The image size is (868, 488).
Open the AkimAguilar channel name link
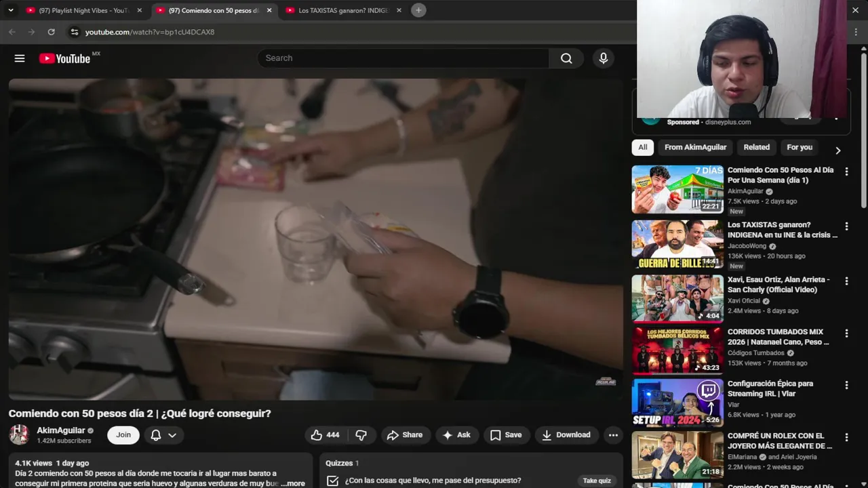(61, 430)
